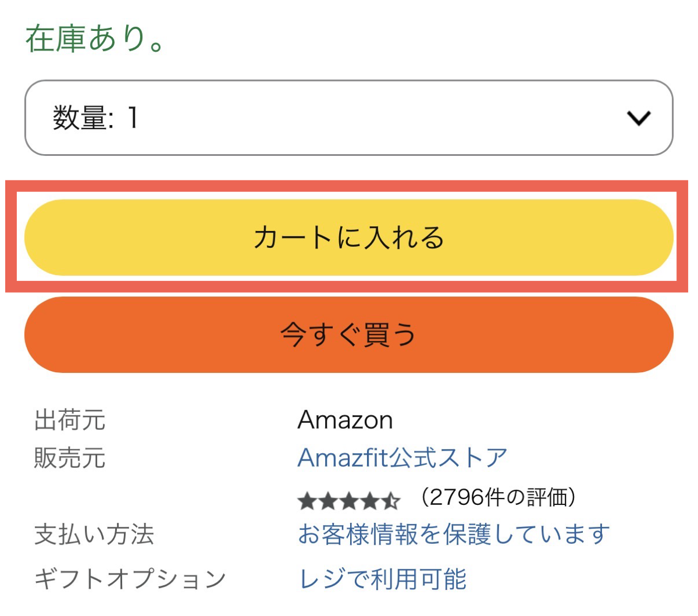Open お客様情報を保護しています payment link
Viewport: 698px width, 616px height.
pyautogui.click(x=454, y=534)
